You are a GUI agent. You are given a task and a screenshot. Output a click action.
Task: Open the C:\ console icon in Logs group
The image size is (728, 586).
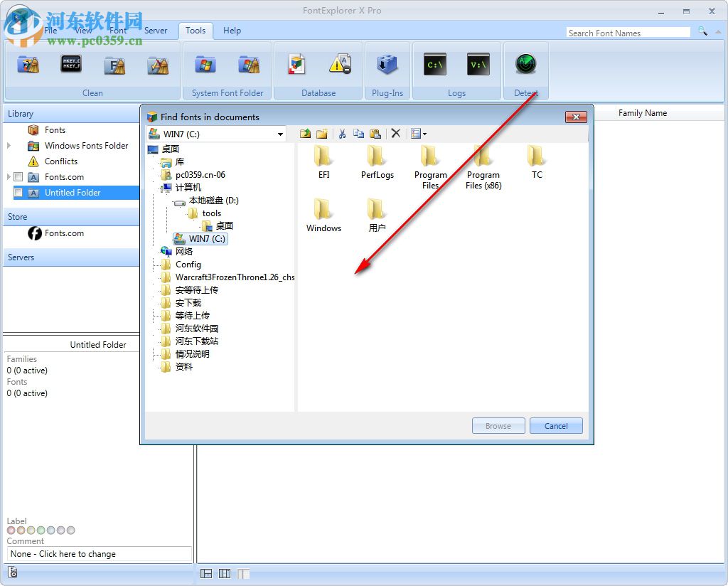coord(434,64)
